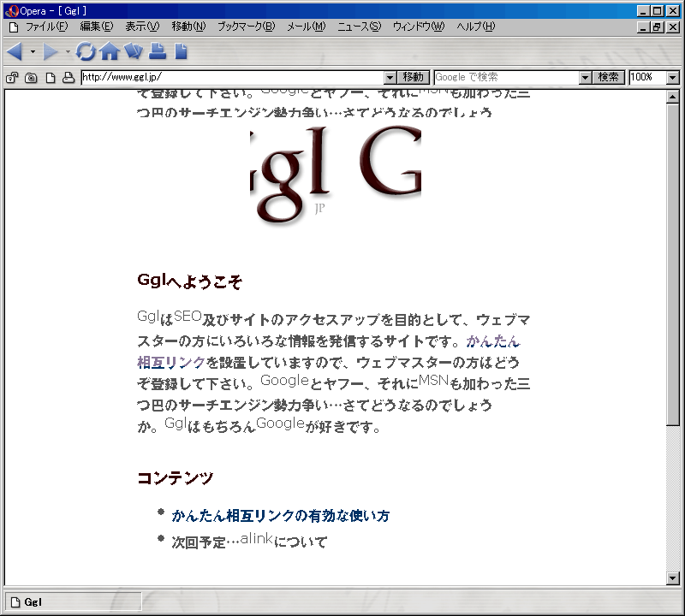Viewport: 685px width, 616px height.
Task: Go forward with the blue Forward arrow
Action: tap(50, 51)
